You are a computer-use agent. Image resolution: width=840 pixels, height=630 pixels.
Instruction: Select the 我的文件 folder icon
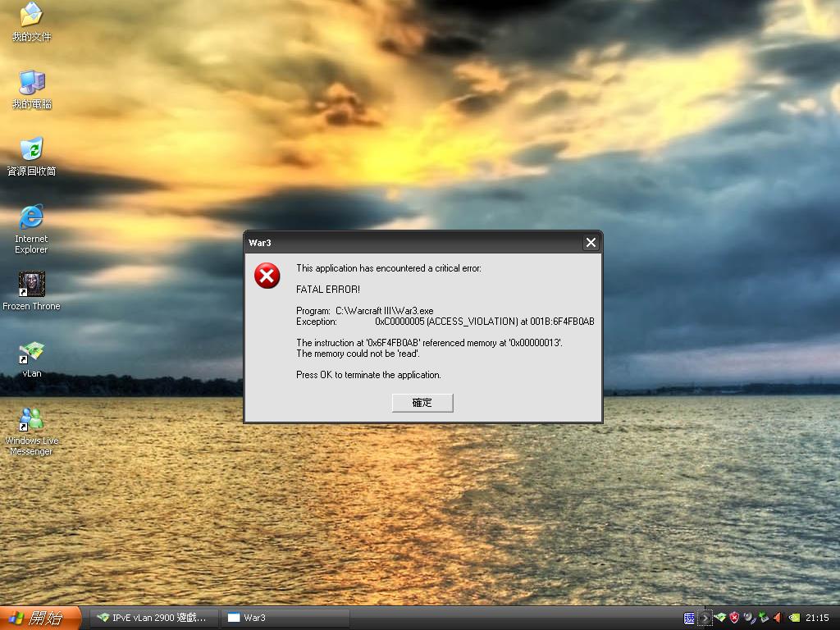click(x=32, y=22)
